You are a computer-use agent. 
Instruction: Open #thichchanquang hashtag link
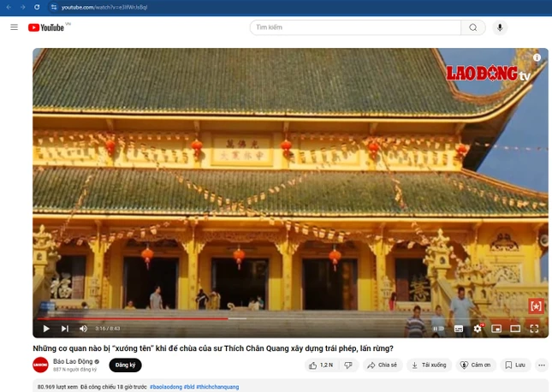[217, 387]
